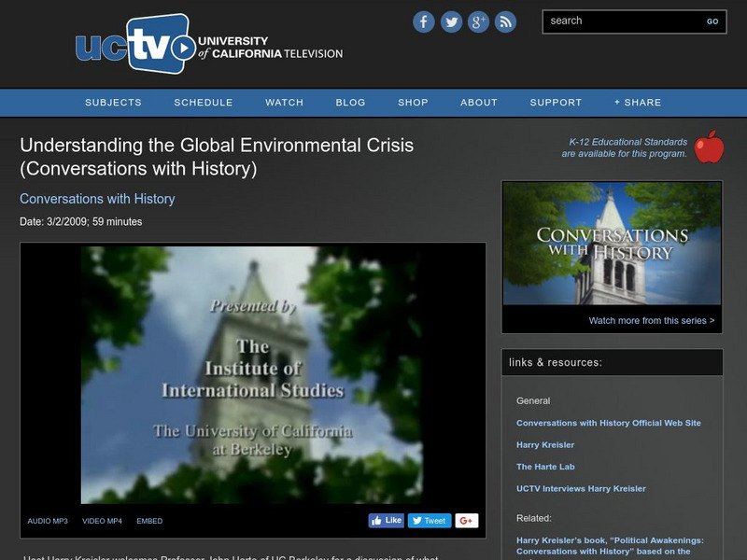Click the search input field
Viewport: 747px width, 560px height.
[x=622, y=21]
